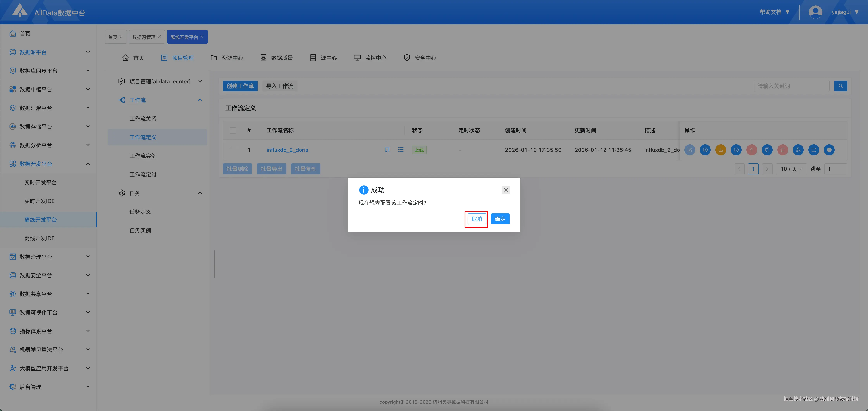The width and height of the screenshot is (868, 411).
Task: Click the version info icon in the operations column
Action: coord(829,150)
